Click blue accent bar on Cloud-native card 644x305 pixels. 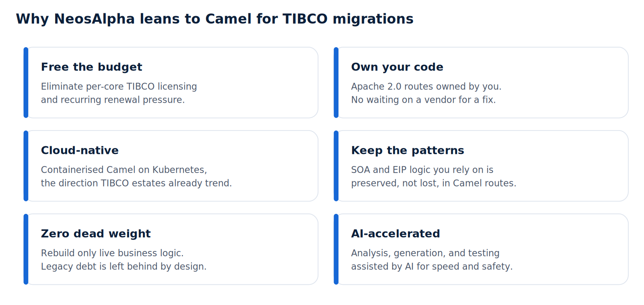26,166
